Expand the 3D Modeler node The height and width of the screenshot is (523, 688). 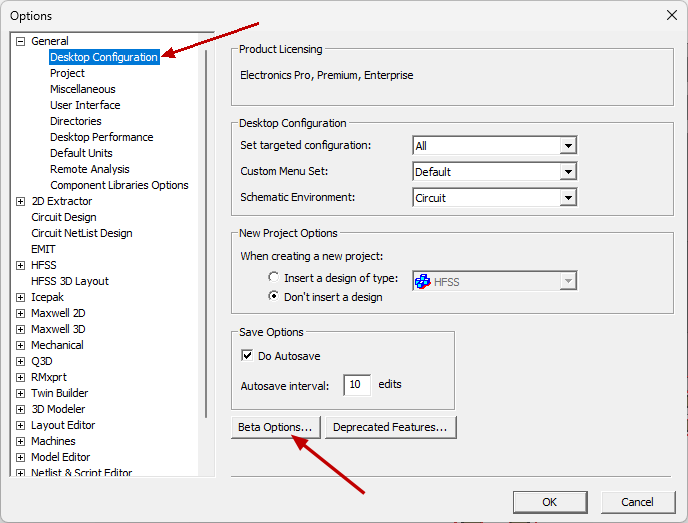coord(20,409)
